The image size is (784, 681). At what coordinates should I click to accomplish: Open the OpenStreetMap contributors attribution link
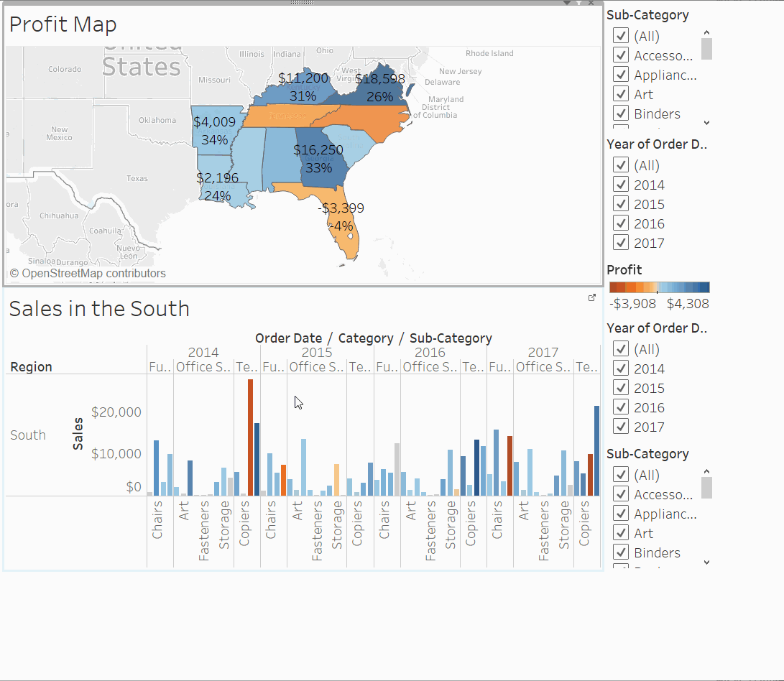coord(87,274)
